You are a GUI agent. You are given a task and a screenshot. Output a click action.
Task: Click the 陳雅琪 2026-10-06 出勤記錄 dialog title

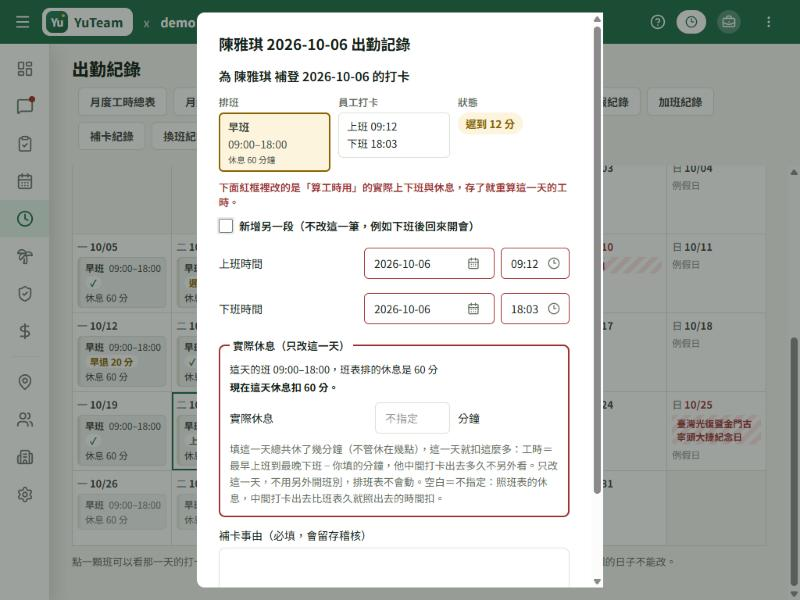314,44
